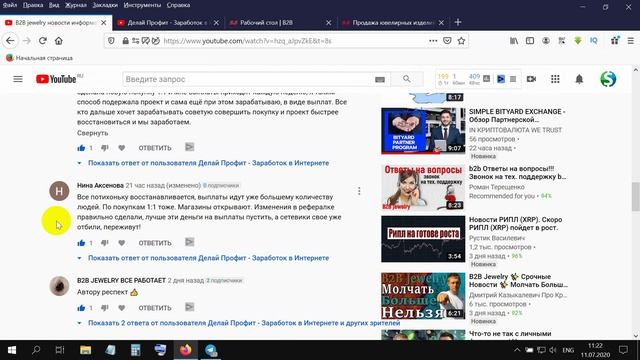Viewport: 640px width, 360px height.
Task: Open the Firefox library icon
Action: coord(514,41)
